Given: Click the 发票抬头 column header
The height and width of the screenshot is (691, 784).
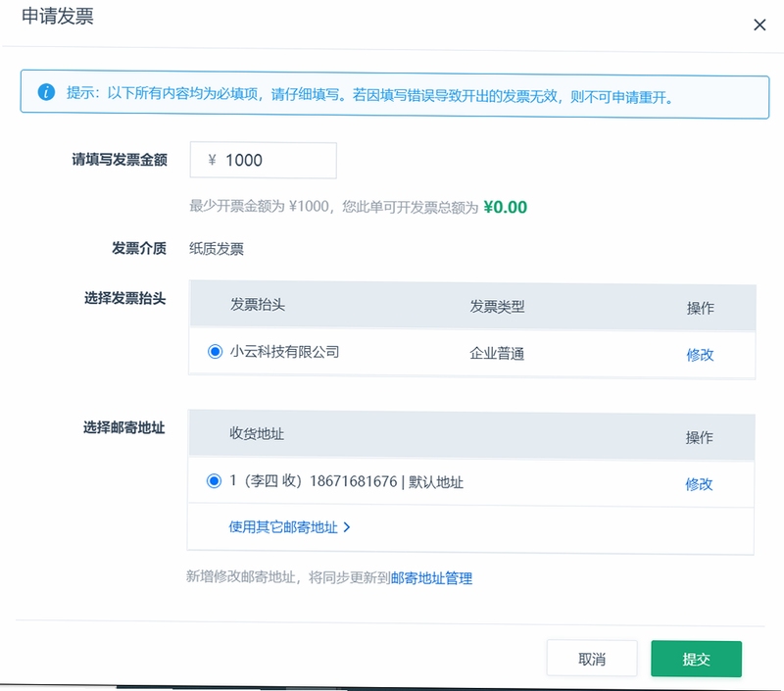Looking at the screenshot, I should point(258,305).
